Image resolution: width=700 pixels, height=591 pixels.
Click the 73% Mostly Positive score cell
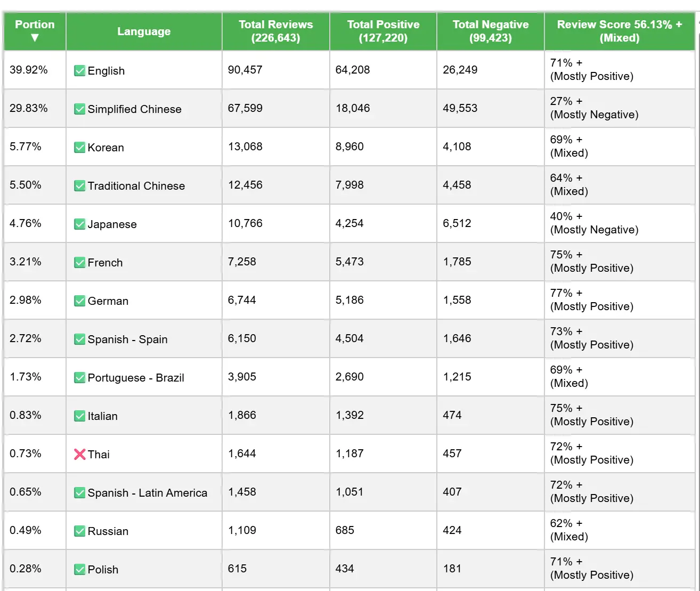(x=620, y=338)
